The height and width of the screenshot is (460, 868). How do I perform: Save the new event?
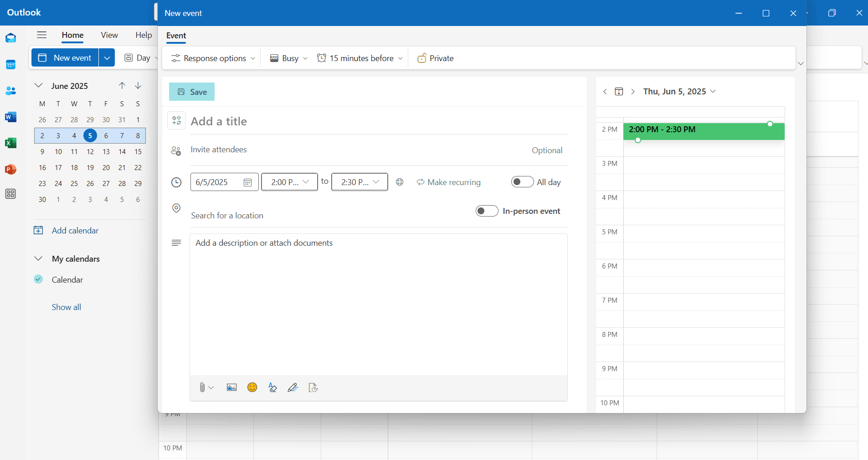191,91
